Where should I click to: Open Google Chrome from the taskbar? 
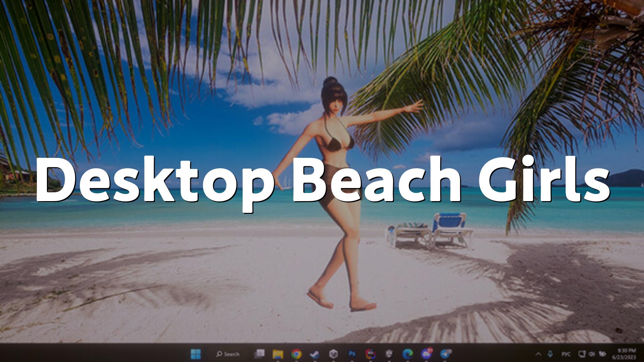(296, 354)
